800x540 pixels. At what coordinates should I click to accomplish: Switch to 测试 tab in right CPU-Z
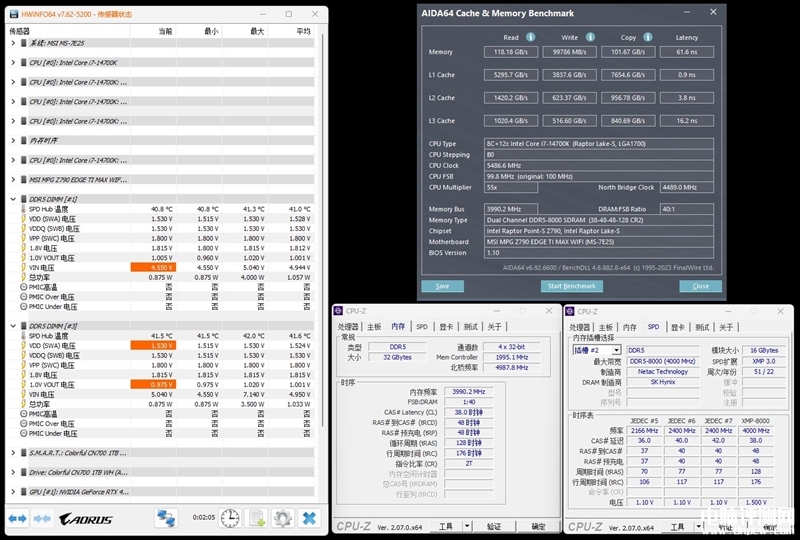702,327
